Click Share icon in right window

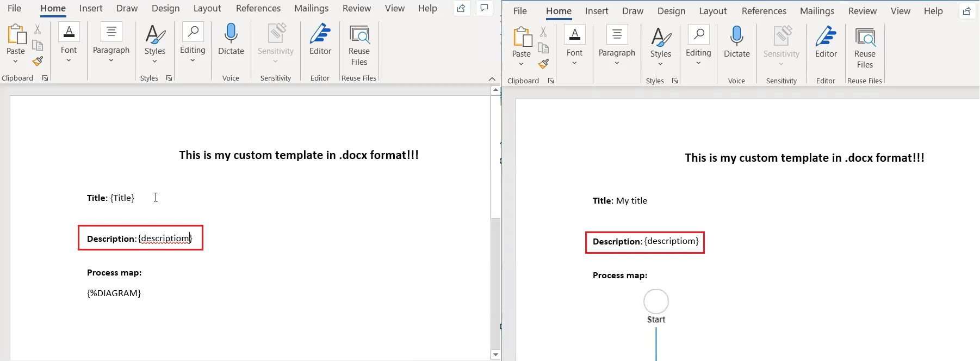click(967, 11)
